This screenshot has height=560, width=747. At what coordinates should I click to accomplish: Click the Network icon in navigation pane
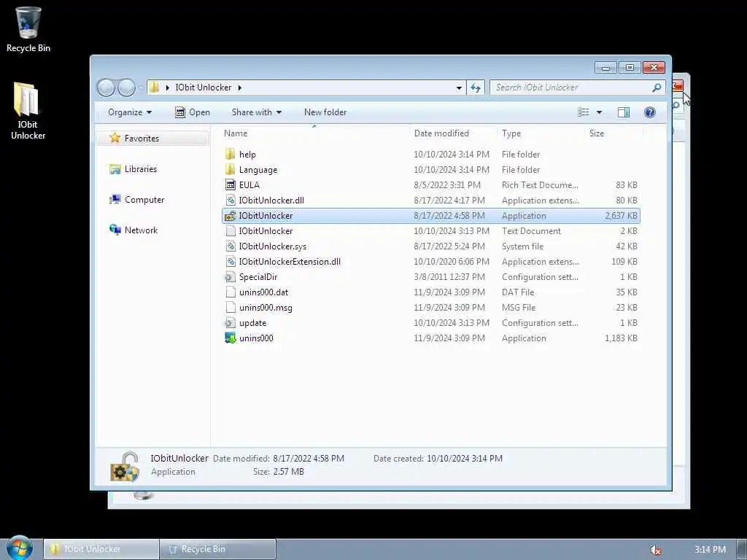coord(115,230)
